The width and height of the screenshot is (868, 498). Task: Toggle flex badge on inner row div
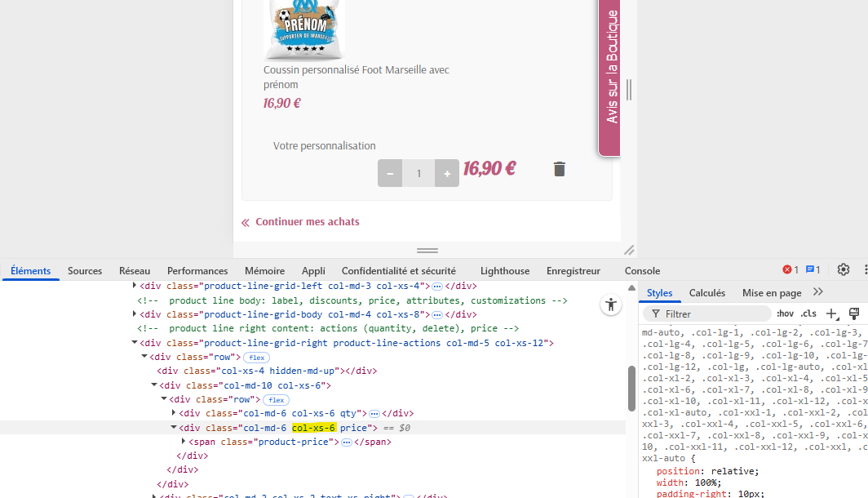[x=277, y=399]
